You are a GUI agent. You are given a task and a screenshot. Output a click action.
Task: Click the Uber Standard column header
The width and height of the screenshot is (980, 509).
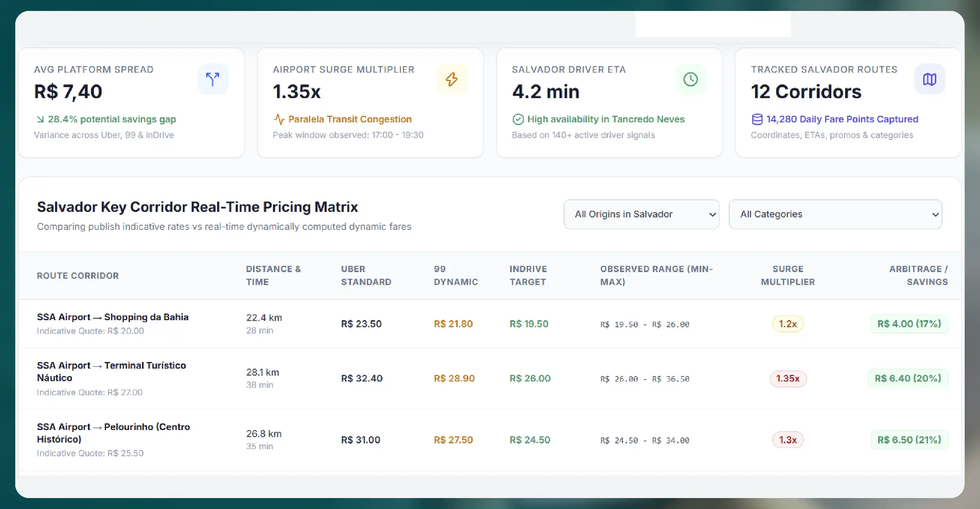366,275
